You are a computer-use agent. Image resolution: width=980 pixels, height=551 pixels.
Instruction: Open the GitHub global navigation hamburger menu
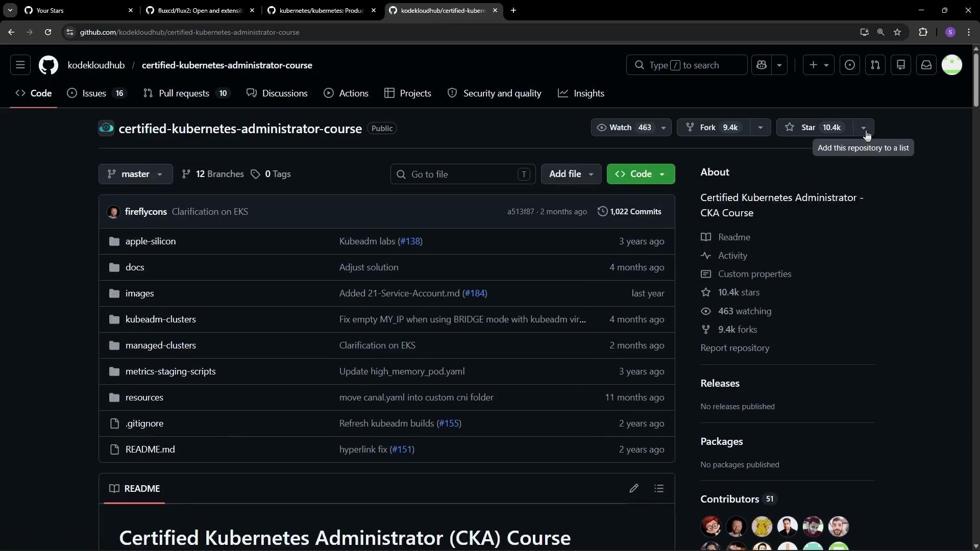click(x=20, y=65)
